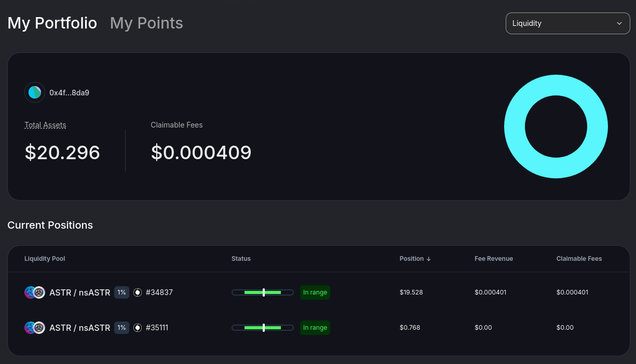The height and width of the screenshot is (364, 636).
Task: Click the range bar for position #35111
Action: point(263,328)
